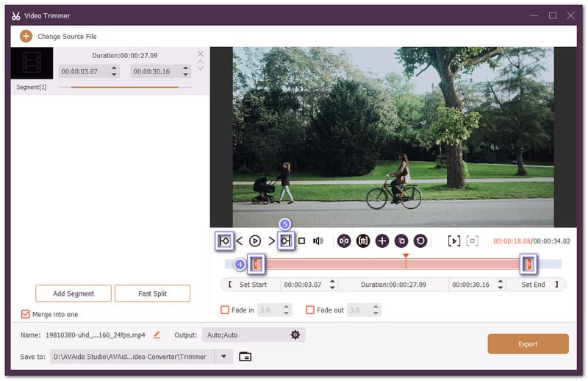Click the jump-to-segment-end icon
The width and height of the screenshot is (588, 381).
click(286, 241)
